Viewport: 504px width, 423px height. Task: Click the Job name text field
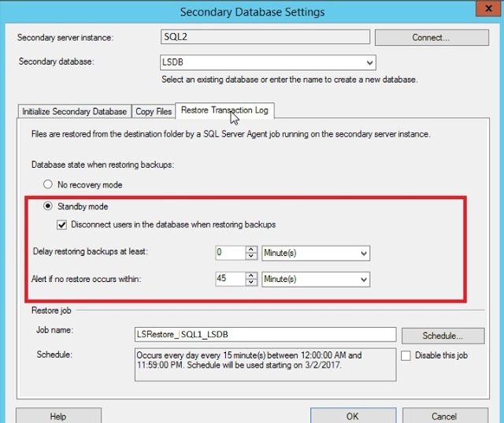pos(265,335)
